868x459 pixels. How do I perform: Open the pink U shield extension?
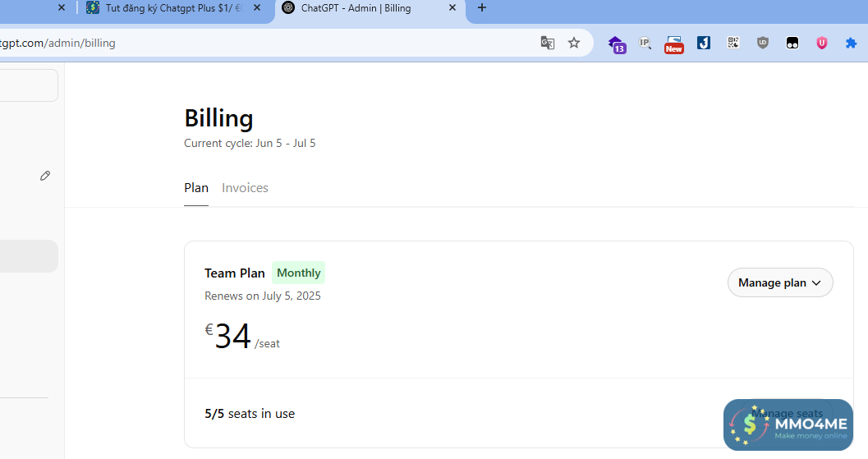pyautogui.click(x=821, y=43)
